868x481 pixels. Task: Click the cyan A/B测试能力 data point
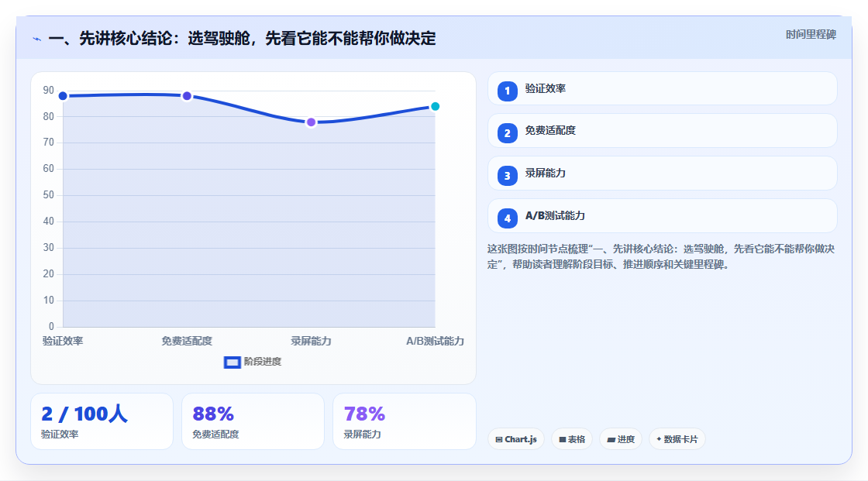tap(435, 106)
